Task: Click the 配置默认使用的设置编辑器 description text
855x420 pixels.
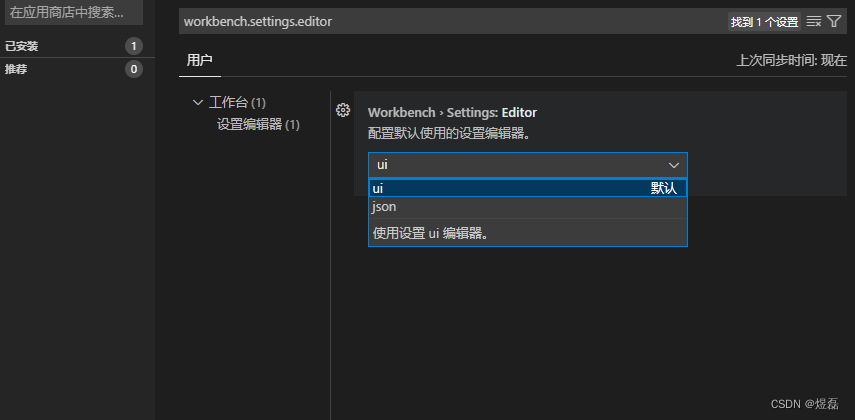Action: tap(449, 134)
